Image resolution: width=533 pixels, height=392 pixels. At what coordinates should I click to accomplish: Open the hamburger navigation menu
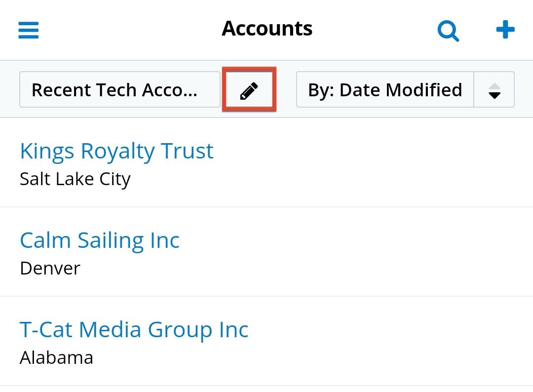click(x=29, y=30)
